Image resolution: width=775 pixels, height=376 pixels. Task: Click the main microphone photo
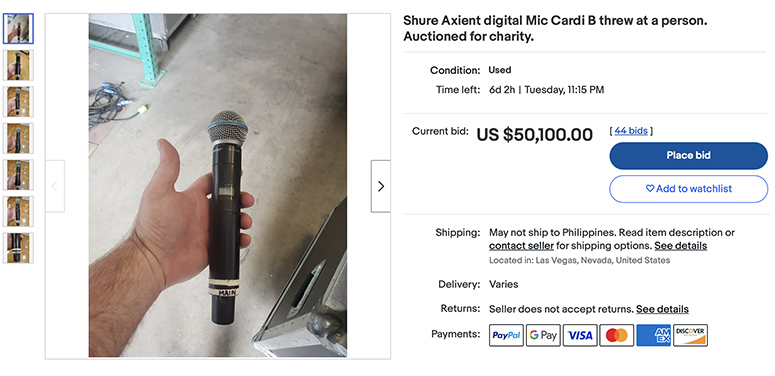[218, 185]
